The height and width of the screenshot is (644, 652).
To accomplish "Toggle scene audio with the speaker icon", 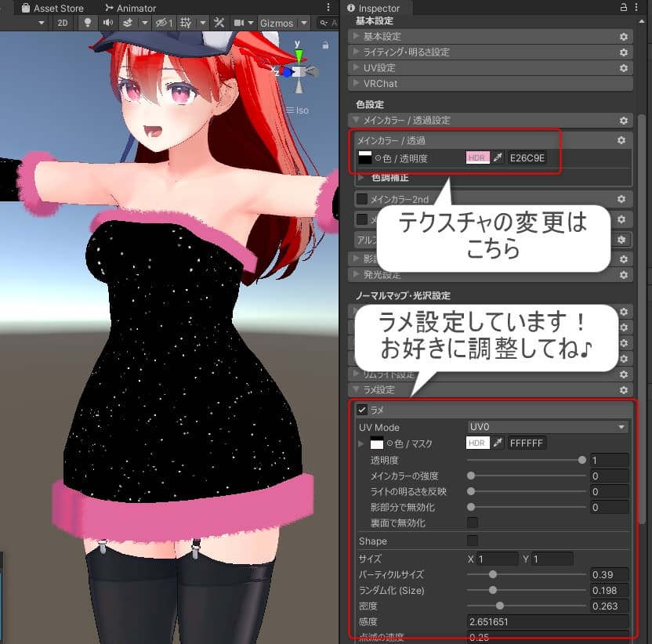I will (x=109, y=23).
